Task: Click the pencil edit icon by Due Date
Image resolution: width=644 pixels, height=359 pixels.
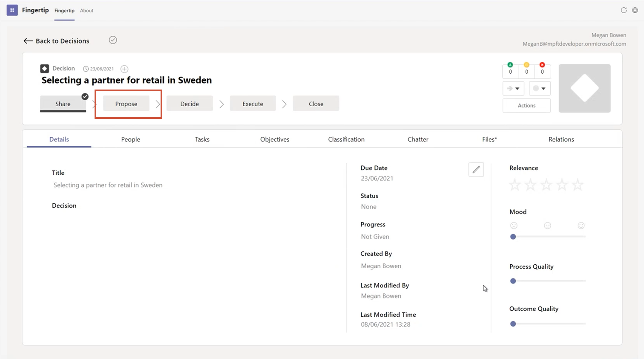Action: [476, 170]
